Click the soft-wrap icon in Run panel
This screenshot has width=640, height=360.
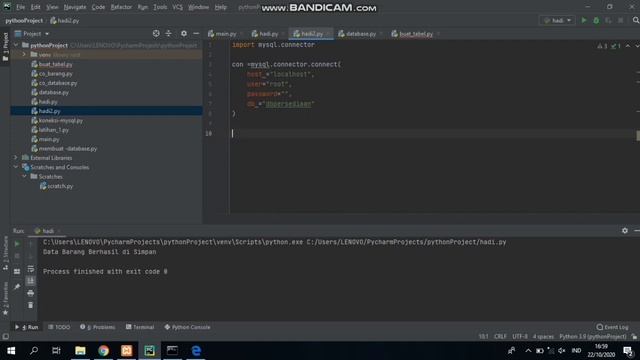[31, 269]
